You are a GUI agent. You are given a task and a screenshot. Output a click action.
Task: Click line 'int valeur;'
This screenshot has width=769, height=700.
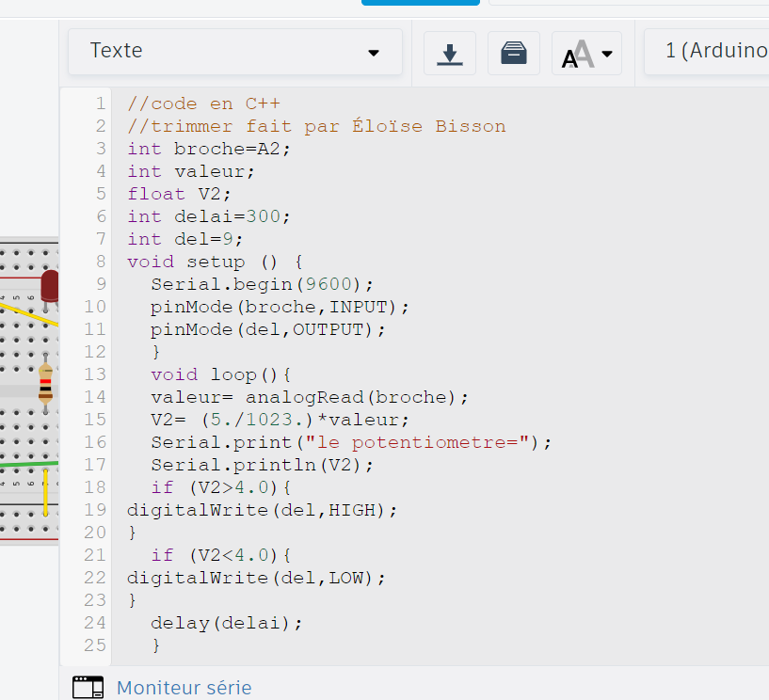pyautogui.click(x=191, y=171)
